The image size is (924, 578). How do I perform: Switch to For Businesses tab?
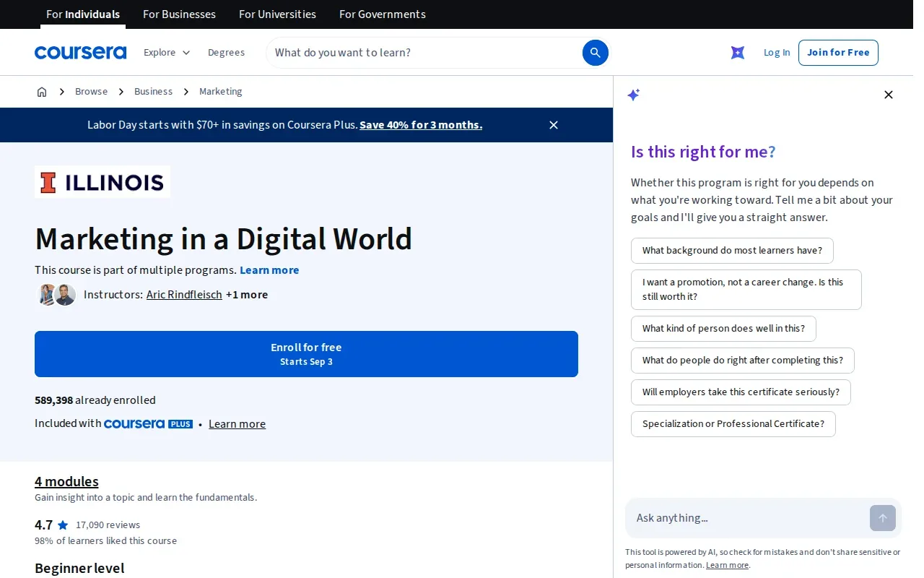point(179,14)
